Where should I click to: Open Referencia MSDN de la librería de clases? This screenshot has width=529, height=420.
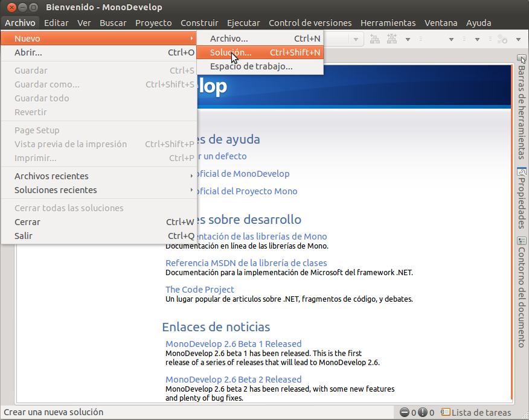pyautogui.click(x=246, y=263)
